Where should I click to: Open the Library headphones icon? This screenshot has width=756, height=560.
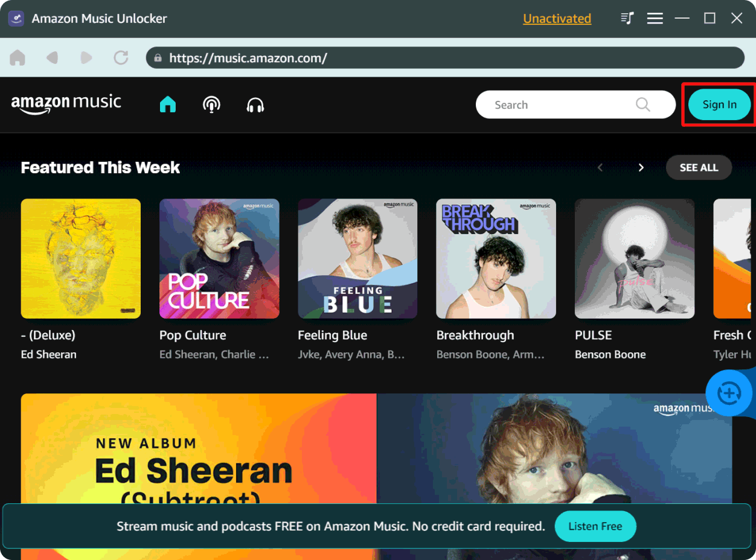tap(255, 105)
